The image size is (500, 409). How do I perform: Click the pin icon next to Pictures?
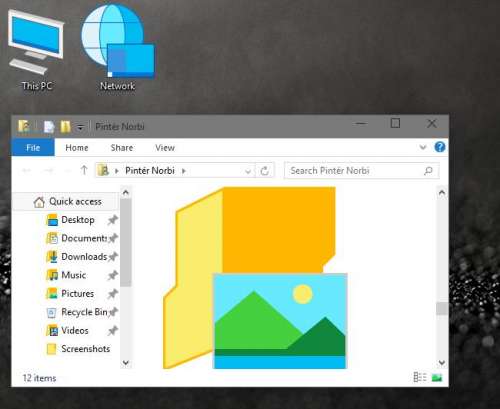pyautogui.click(x=113, y=294)
